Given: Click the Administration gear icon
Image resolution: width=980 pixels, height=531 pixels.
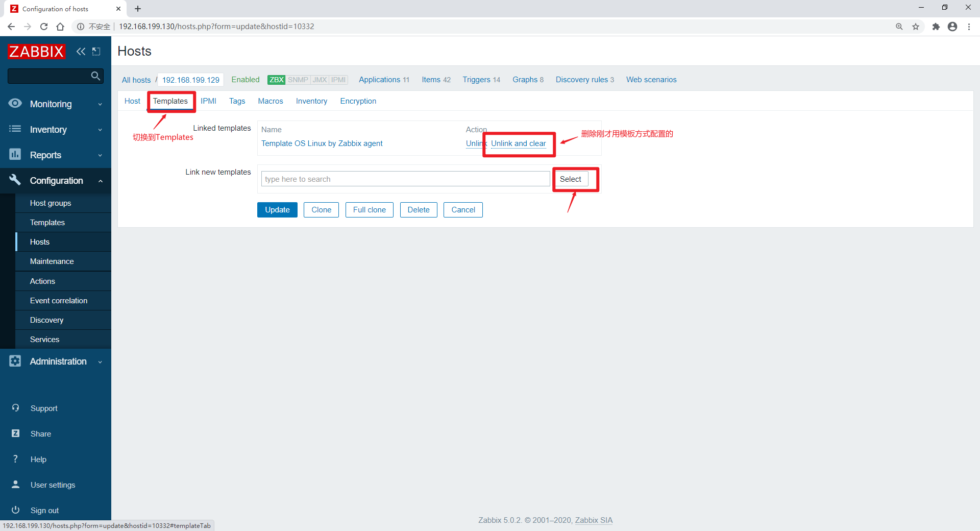Looking at the screenshot, I should point(15,361).
